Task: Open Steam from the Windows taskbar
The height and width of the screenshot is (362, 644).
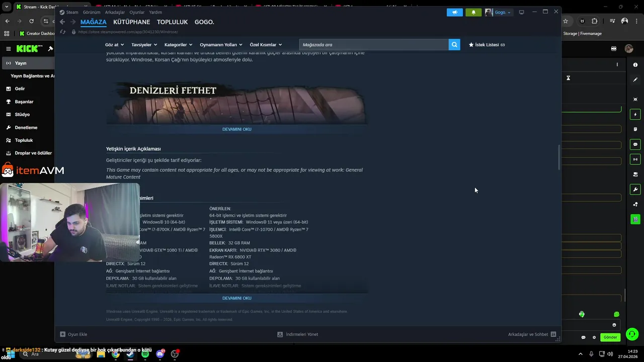Action: [x=130, y=354]
